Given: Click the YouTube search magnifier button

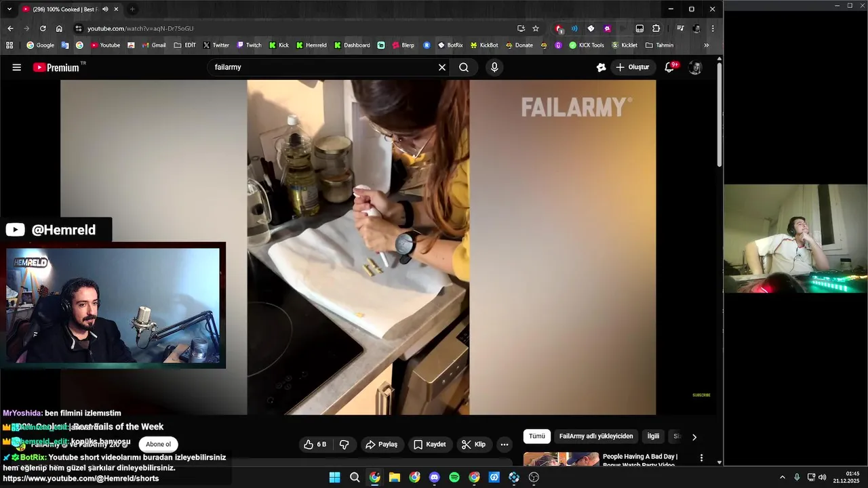Looking at the screenshot, I should point(464,67).
